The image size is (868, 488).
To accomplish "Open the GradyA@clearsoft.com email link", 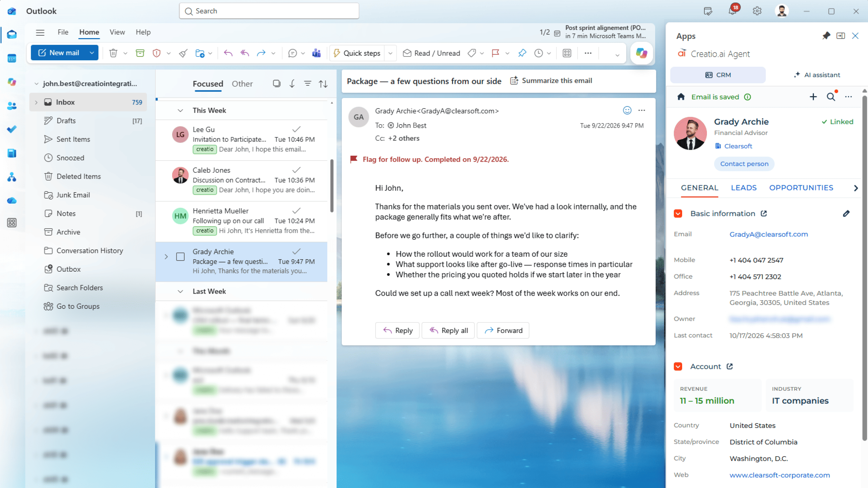I will [769, 234].
